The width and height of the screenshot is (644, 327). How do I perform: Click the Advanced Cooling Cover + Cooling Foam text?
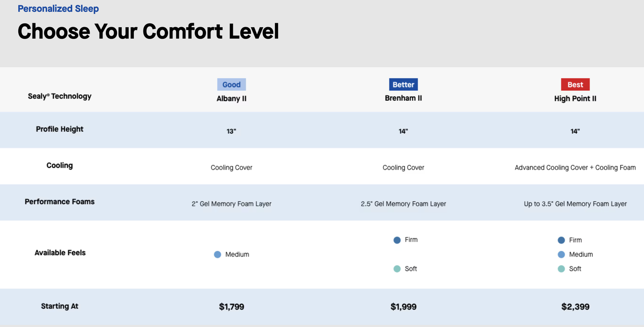(575, 168)
